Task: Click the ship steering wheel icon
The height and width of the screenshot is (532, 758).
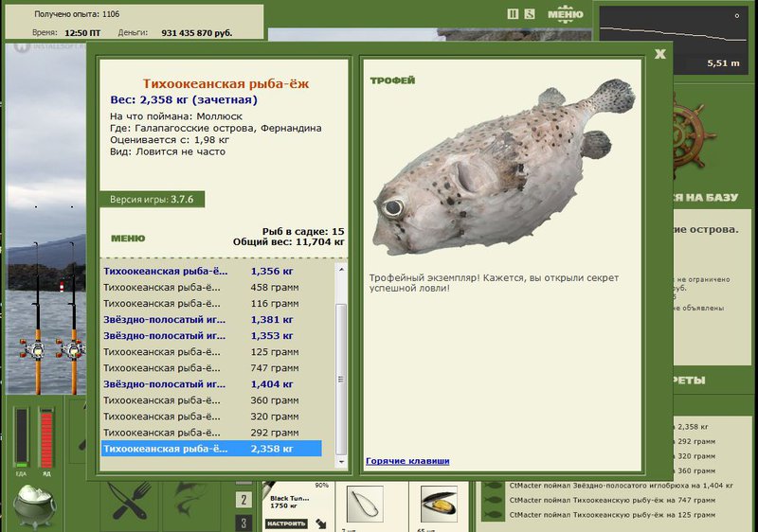Action: (694, 138)
